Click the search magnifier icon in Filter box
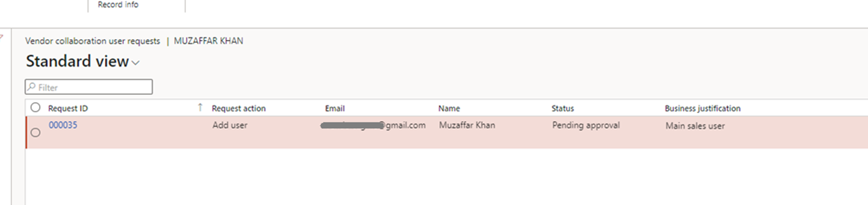The image size is (868, 205). tap(32, 87)
